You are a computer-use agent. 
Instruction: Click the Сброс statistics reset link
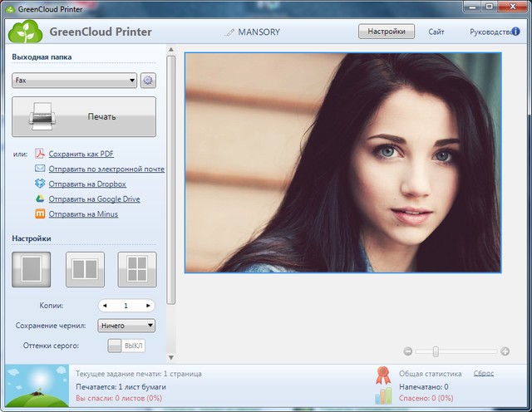(x=483, y=374)
